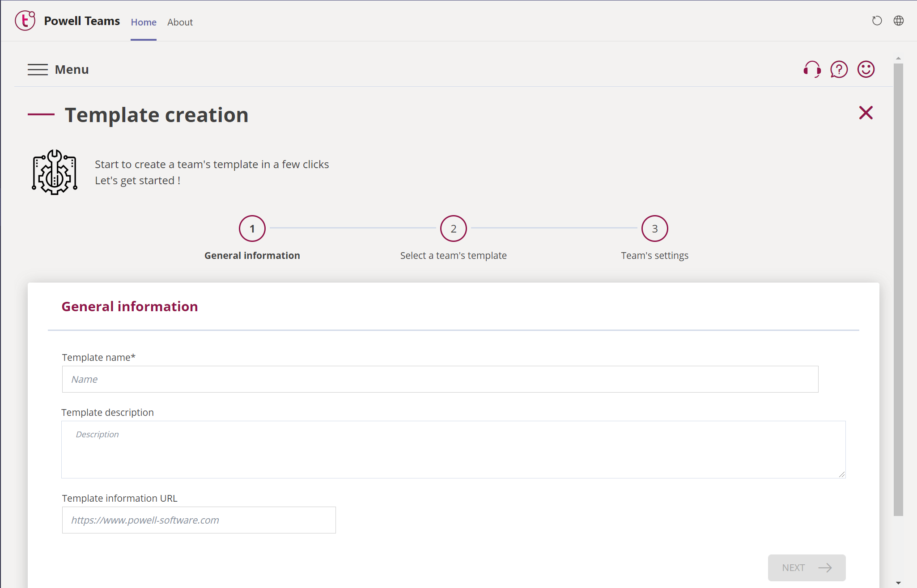Open the Home tab

144,22
